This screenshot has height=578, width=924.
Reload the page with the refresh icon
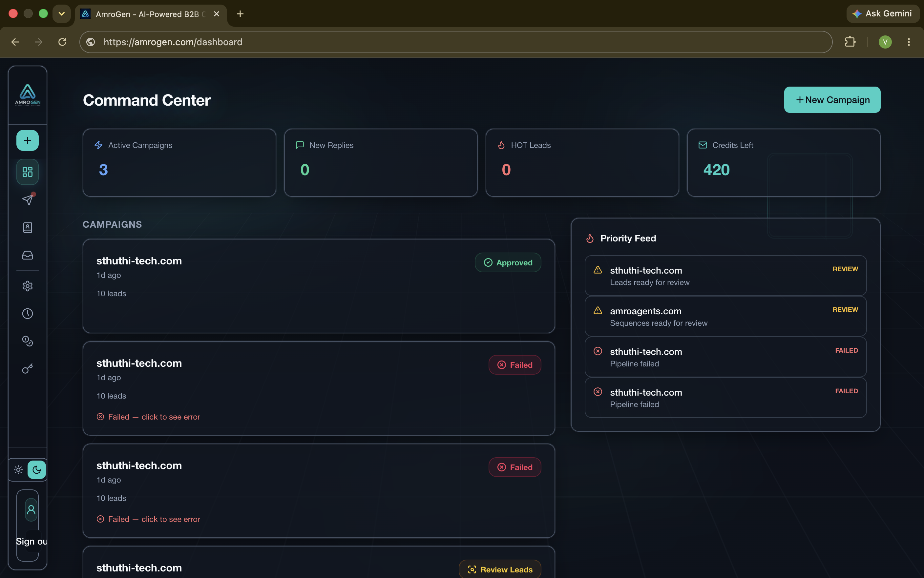coord(62,42)
